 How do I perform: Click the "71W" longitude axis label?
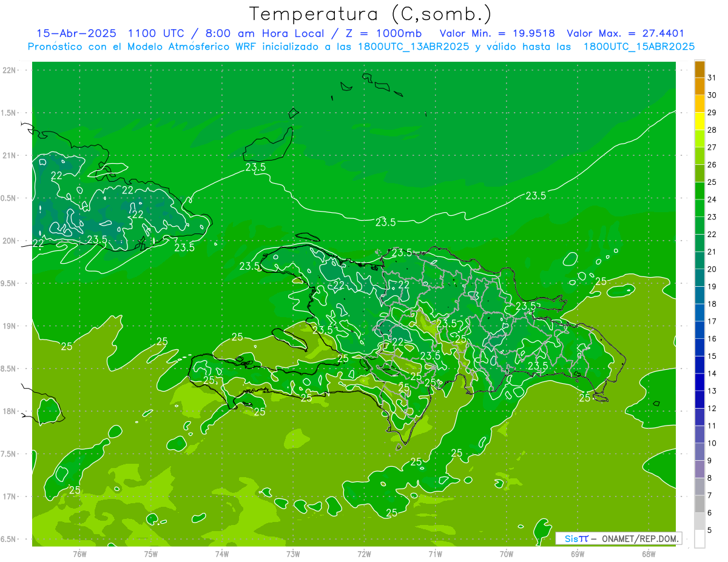[435, 554]
